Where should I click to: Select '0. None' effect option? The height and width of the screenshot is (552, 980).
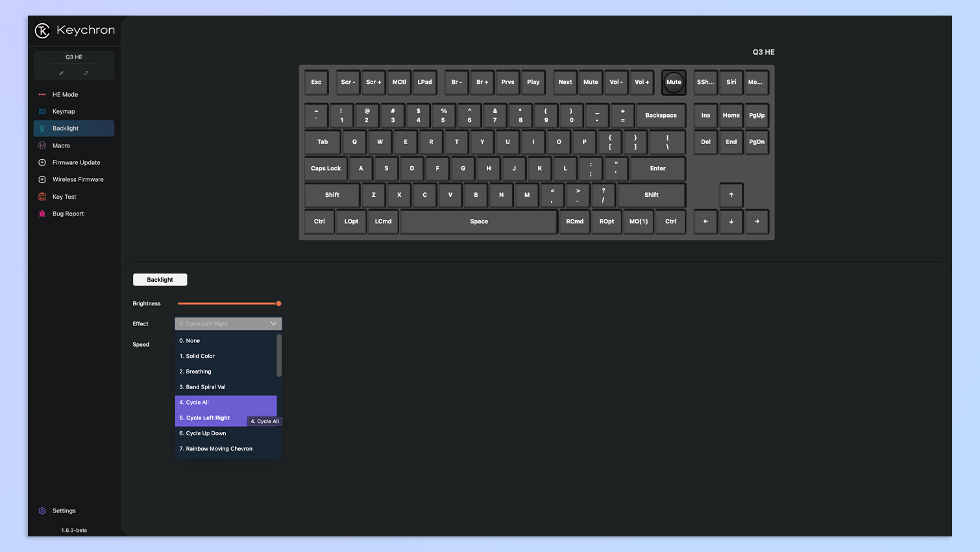coord(190,340)
